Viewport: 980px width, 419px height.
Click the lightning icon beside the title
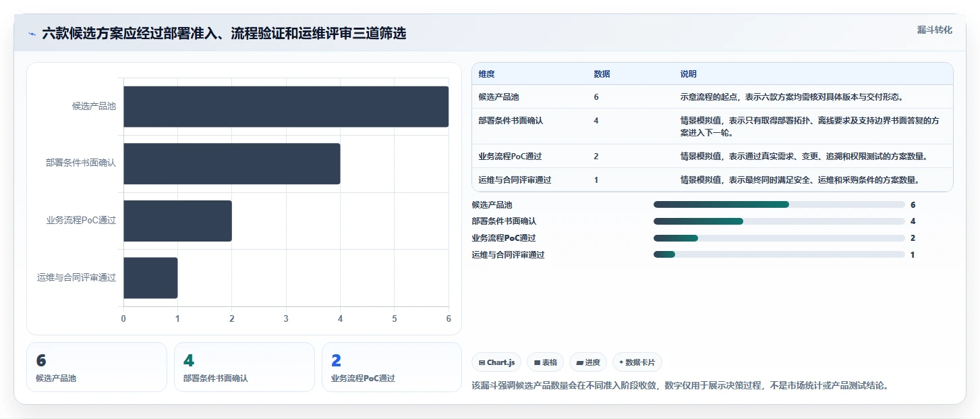point(32,34)
